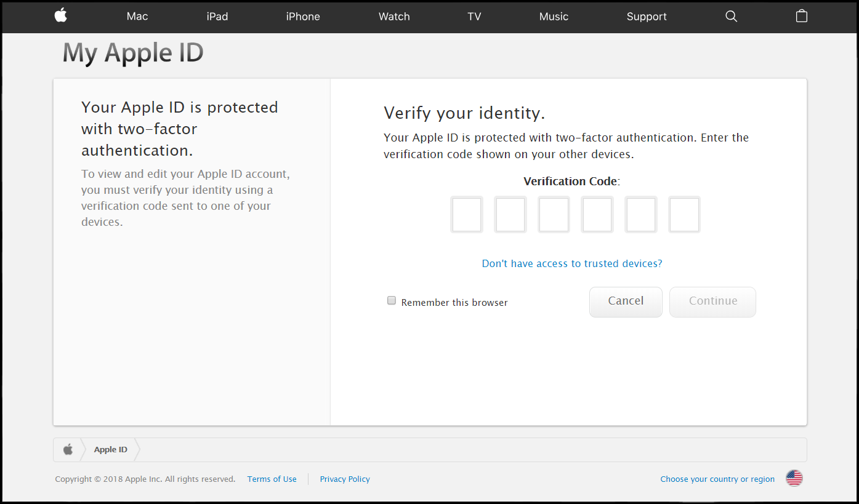Click the Cancel button
859x504 pixels.
626,302
